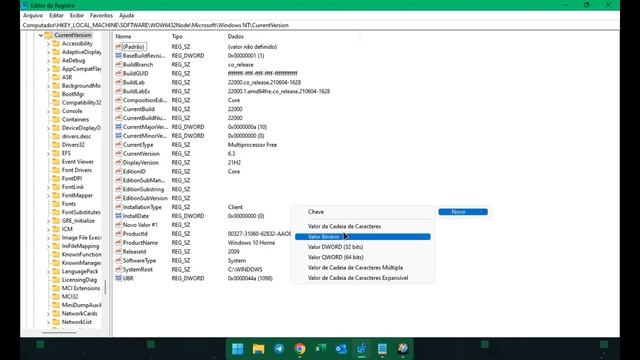The width and height of the screenshot is (640, 360).
Task: Expand the Accessibility key
Action: (x=48, y=44)
